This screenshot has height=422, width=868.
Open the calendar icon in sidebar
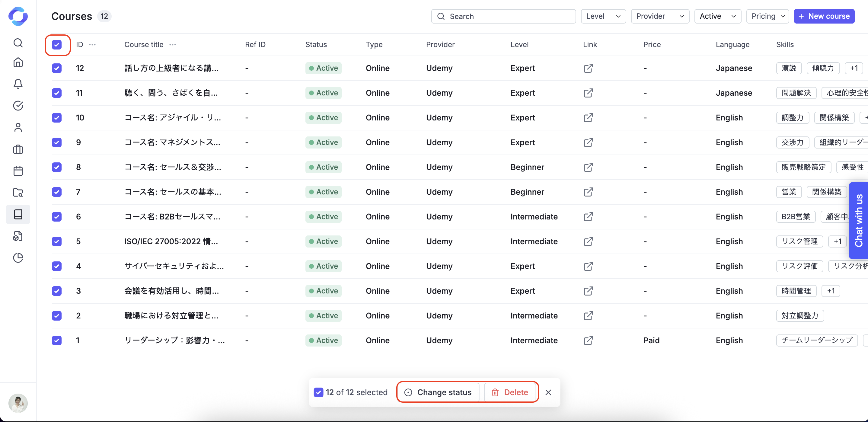click(18, 171)
